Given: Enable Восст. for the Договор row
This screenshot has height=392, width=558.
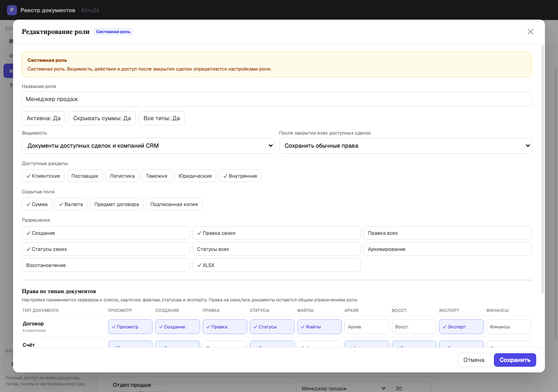Looking at the screenshot, I should click(x=414, y=327).
